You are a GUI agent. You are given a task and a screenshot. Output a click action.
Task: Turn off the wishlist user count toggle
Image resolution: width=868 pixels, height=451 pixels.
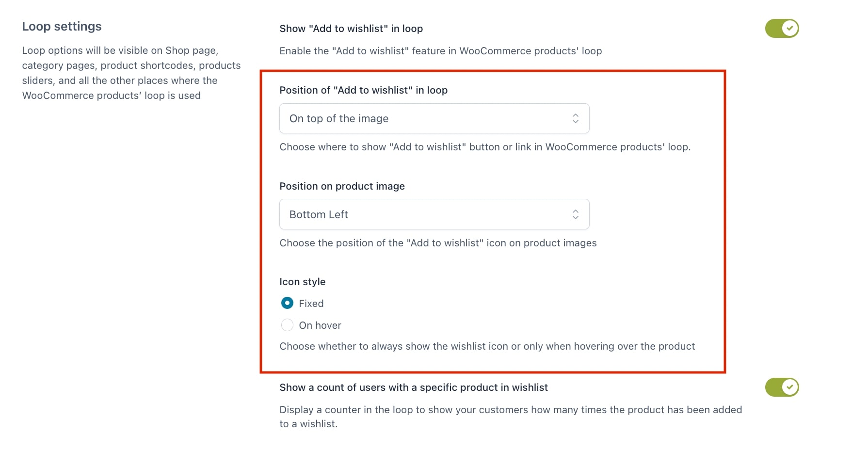pos(782,387)
